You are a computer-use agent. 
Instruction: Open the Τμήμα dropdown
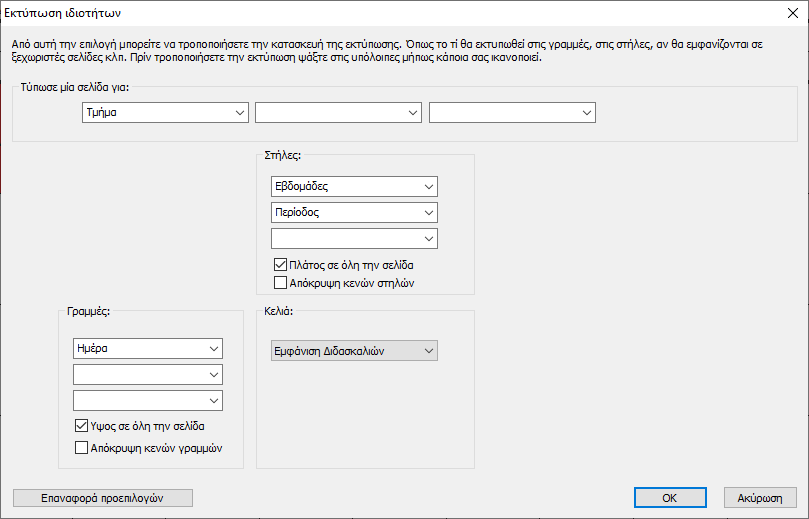coord(165,113)
